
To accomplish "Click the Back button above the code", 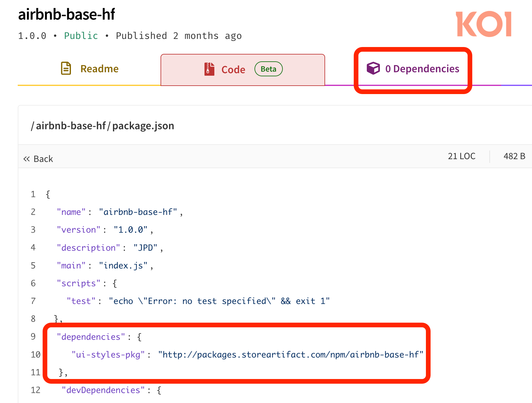I will [x=38, y=159].
